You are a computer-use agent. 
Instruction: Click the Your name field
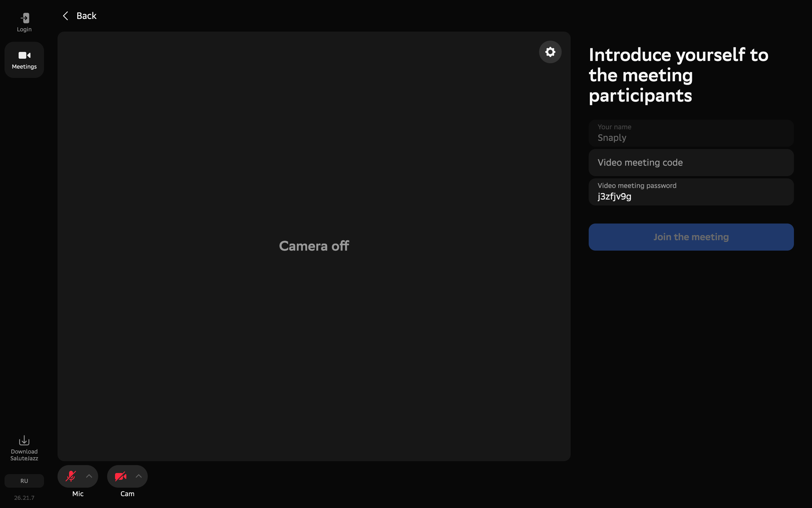coord(691,133)
